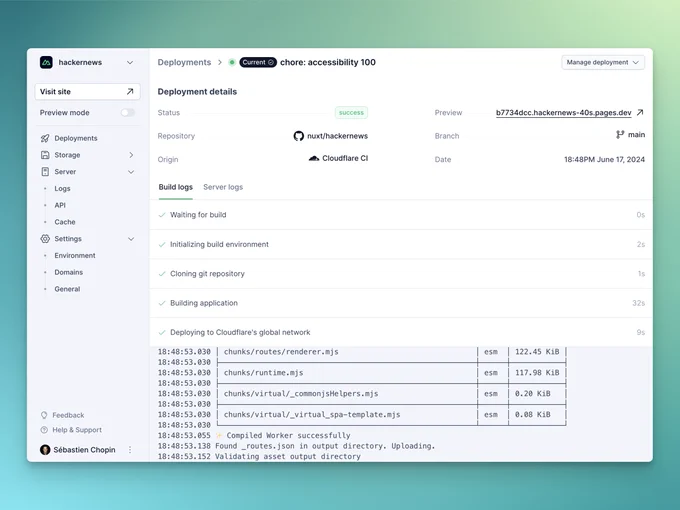This screenshot has width=680, height=510.
Task: Collapse Deploying to Cloudflare's global network step
Action: coord(401,333)
